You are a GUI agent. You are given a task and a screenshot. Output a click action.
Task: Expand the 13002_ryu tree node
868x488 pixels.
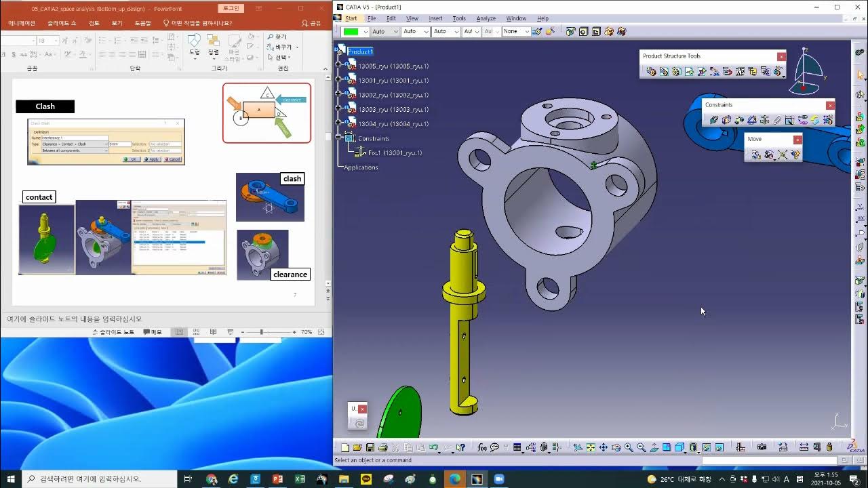[x=338, y=95]
